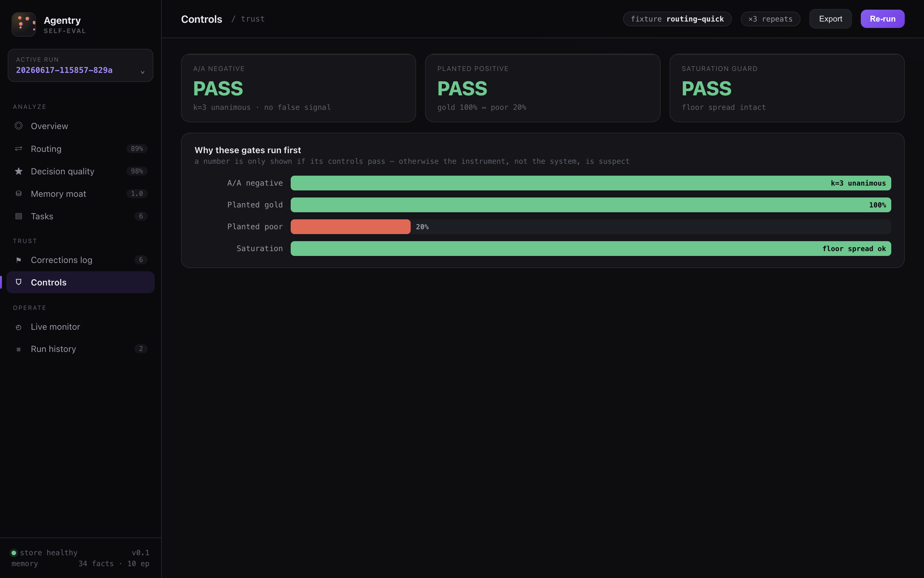Click the trust breadcrumb

tap(253, 19)
